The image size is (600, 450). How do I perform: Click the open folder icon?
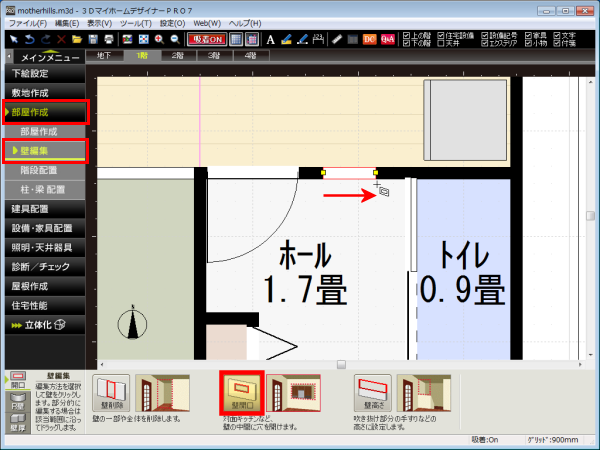[x=76, y=39]
